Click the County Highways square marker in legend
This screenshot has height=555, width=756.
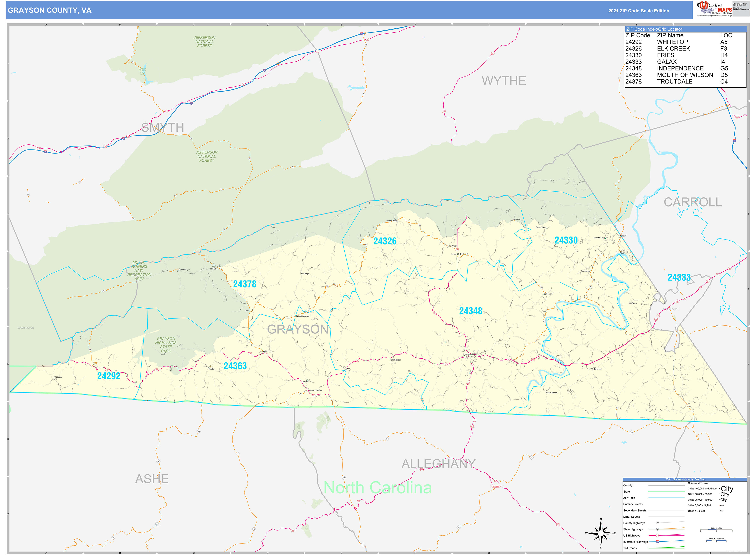pos(658,523)
